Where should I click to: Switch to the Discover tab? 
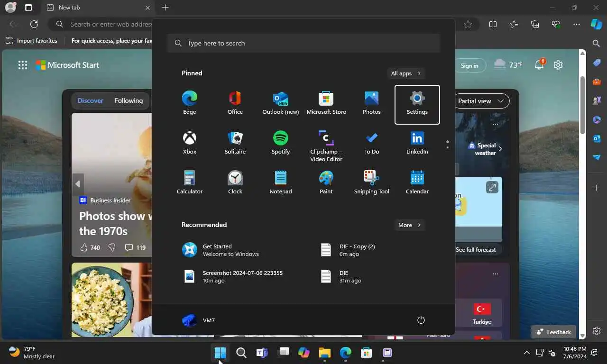point(90,100)
